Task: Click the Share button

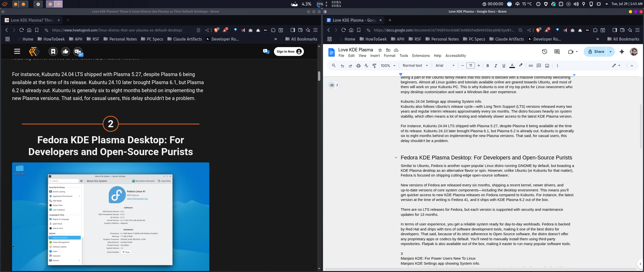Action: coord(597,51)
